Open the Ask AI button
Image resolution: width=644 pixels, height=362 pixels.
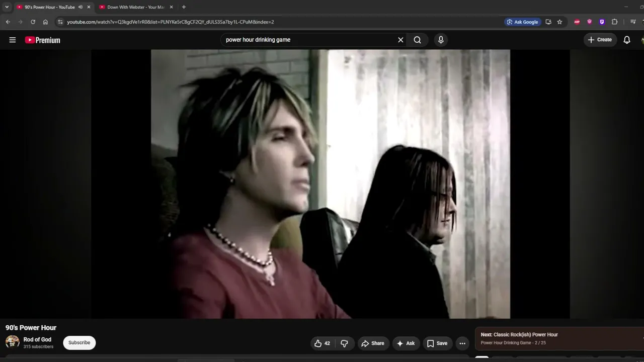click(406, 343)
